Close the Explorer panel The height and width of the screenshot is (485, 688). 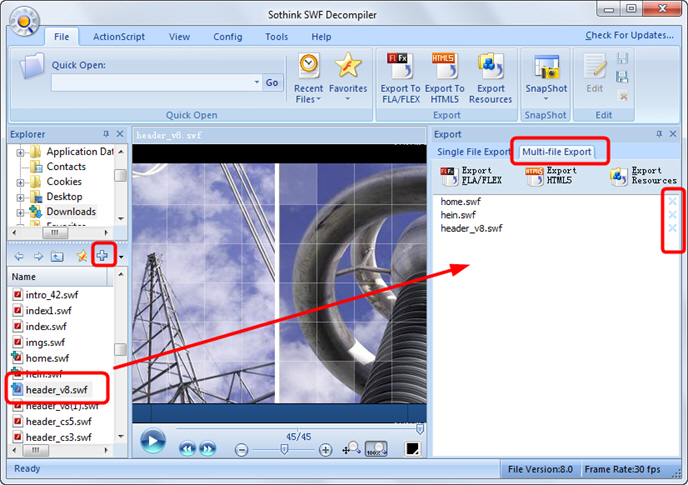(x=120, y=134)
